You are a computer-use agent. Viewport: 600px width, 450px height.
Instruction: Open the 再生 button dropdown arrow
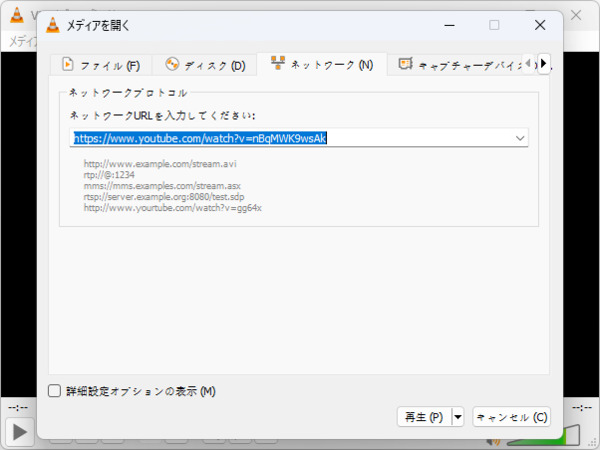point(458,417)
